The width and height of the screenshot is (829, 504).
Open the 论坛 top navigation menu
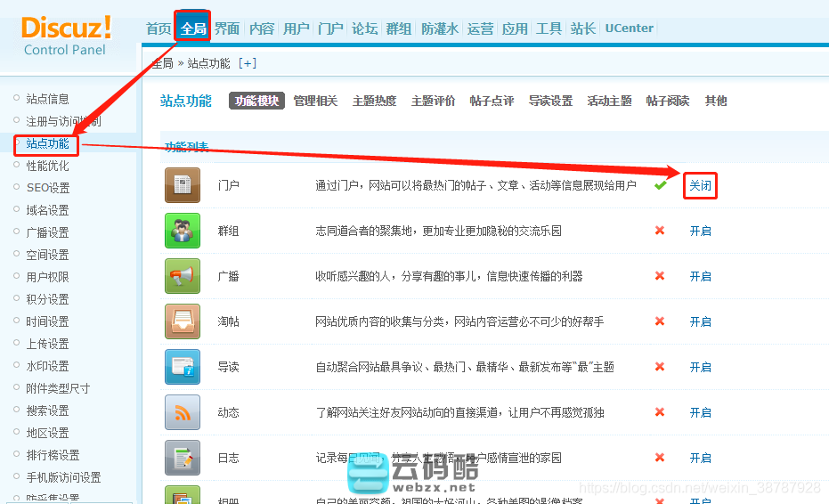pos(364,28)
